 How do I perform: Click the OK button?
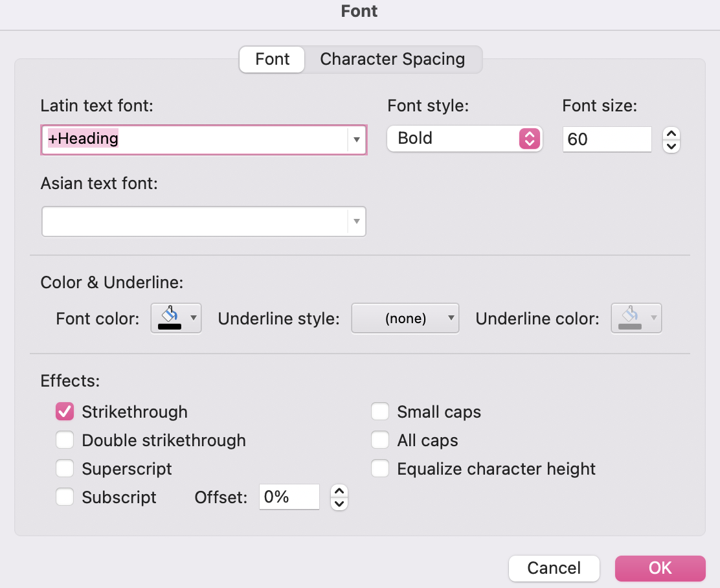click(x=660, y=568)
